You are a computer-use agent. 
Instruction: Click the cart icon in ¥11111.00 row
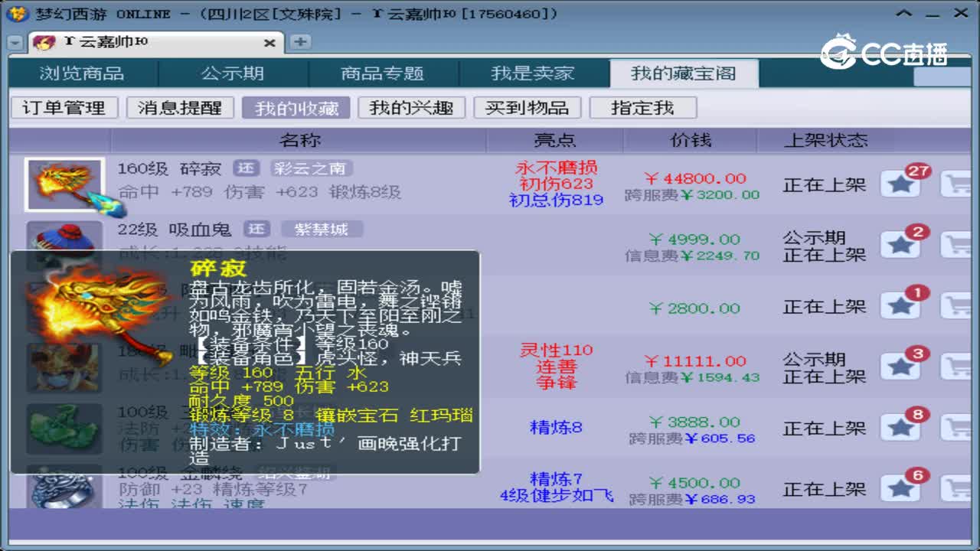click(x=956, y=367)
